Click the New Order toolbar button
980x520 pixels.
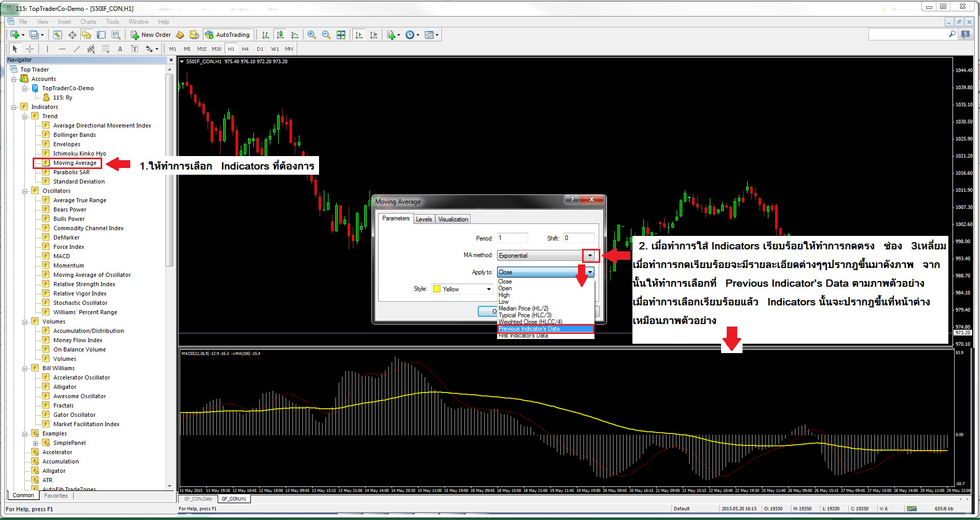click(150, 35)
